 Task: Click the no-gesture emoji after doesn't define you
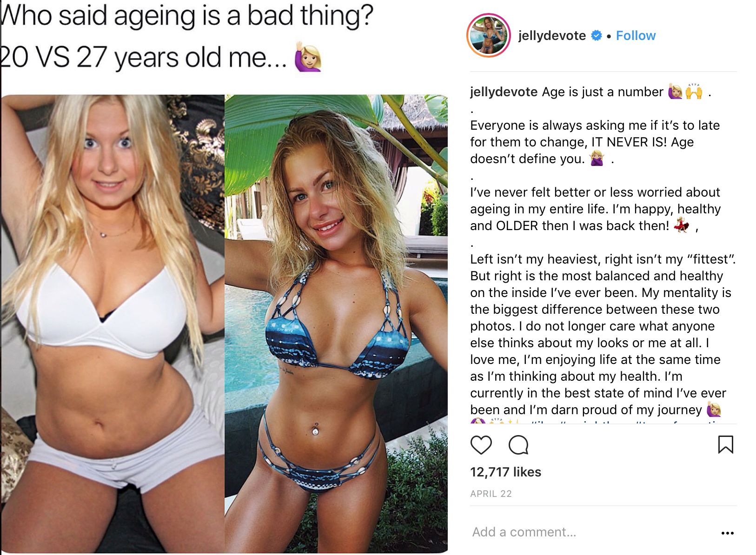pos(597,159)
